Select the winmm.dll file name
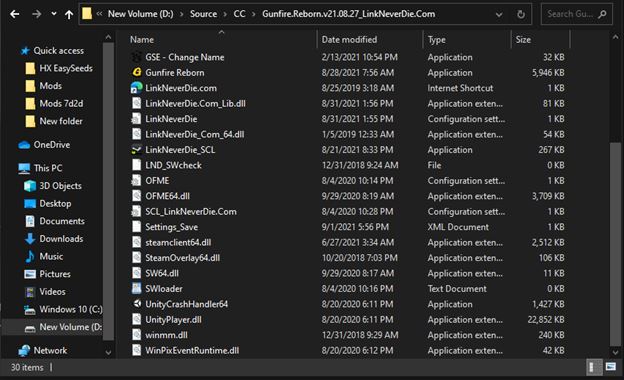Viewport: 624px width, 380px height. tap(166, 335)
